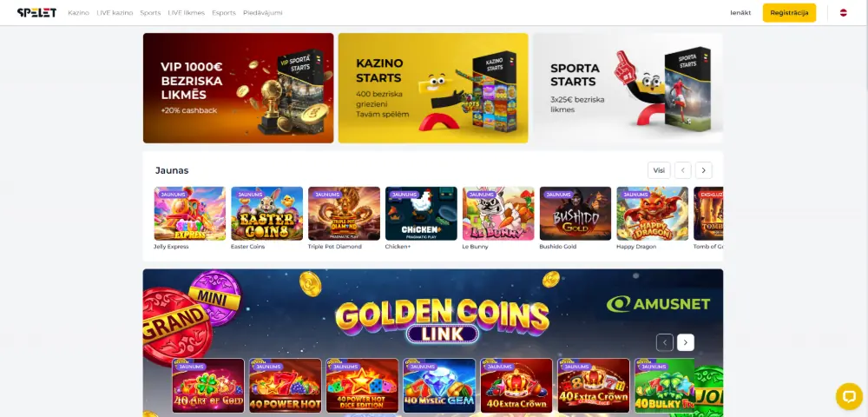This screenshot has height=417, width=868.
Task: Open the Piedāvājumi offers page
Action: pyautogui.click(x=262, y=13)
